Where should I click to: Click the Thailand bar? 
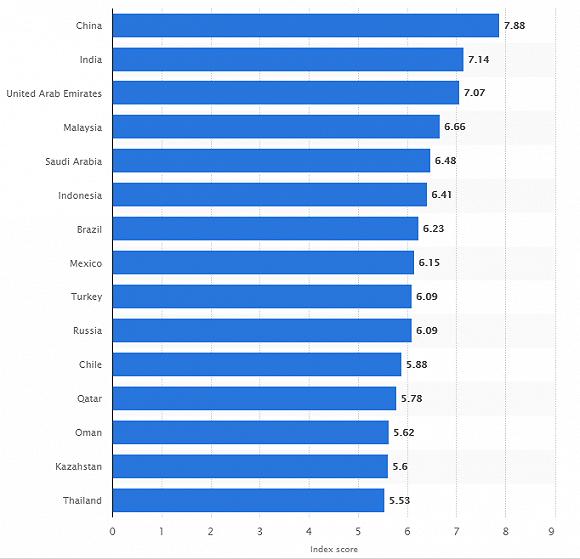tap(249, 500)
